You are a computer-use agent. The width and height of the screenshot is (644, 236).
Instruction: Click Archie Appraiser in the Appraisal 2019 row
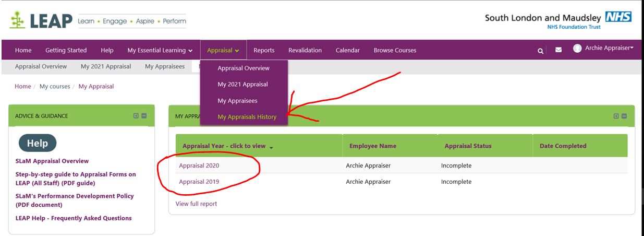coord(368,182)
